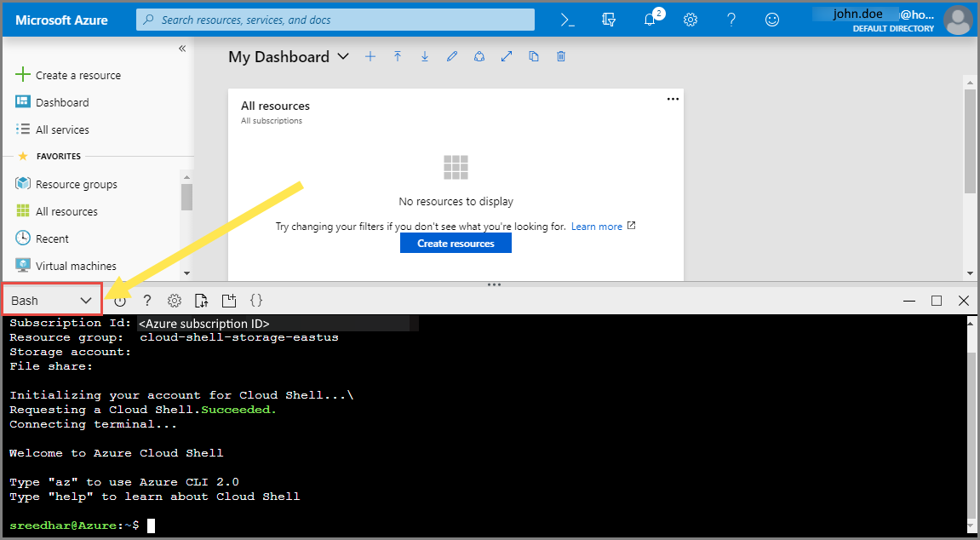The width and height of the screenshot is (980, 540).
Task: Maximize the Cloud Shell panel
Action: pos(937,301)
